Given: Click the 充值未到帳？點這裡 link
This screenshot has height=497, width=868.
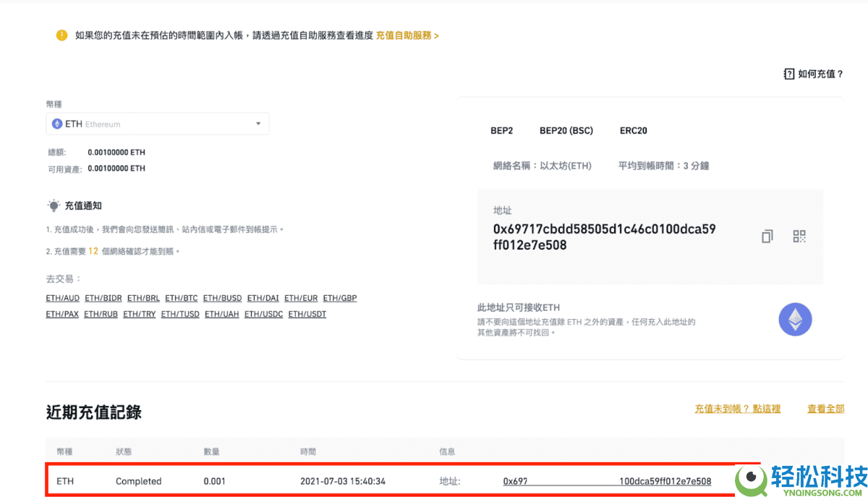Looking at the screenshot, I should coord(737,408).
